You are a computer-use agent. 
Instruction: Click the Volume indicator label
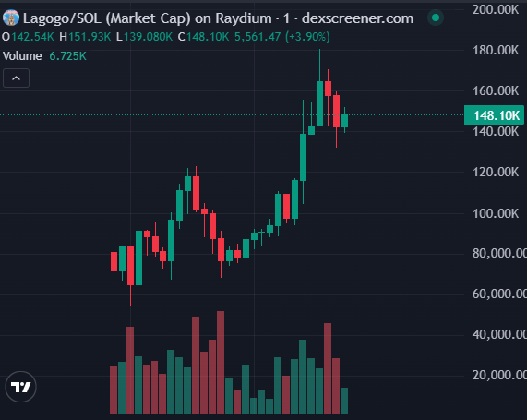tap(22, 55)
